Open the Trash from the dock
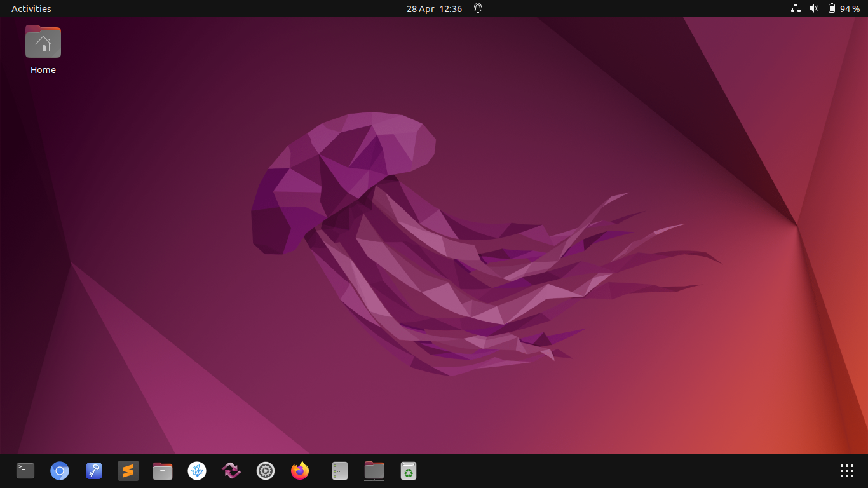Screen dimensions: 868x488 (x=409, y=471)
